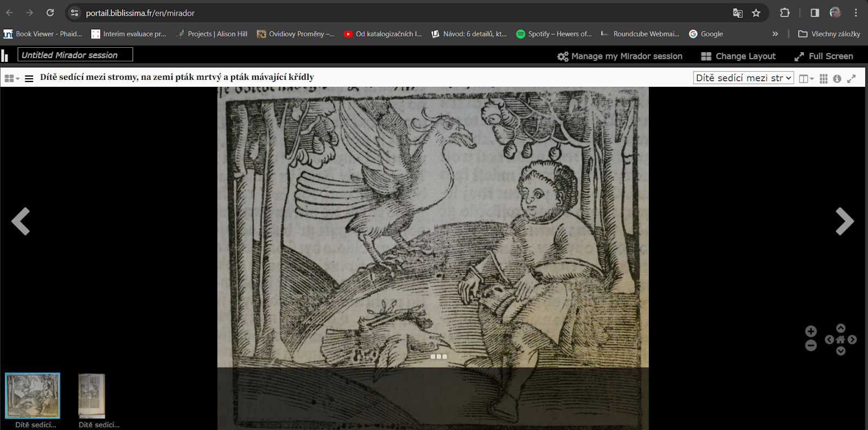Open the translate page icon

coord(737,13)
